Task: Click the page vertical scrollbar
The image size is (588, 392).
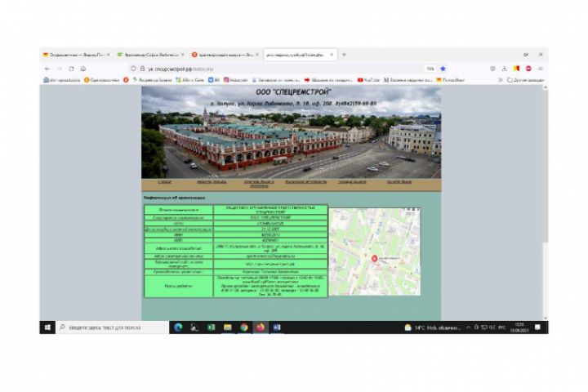Action: pyautogui.click(x=546, y=204)
